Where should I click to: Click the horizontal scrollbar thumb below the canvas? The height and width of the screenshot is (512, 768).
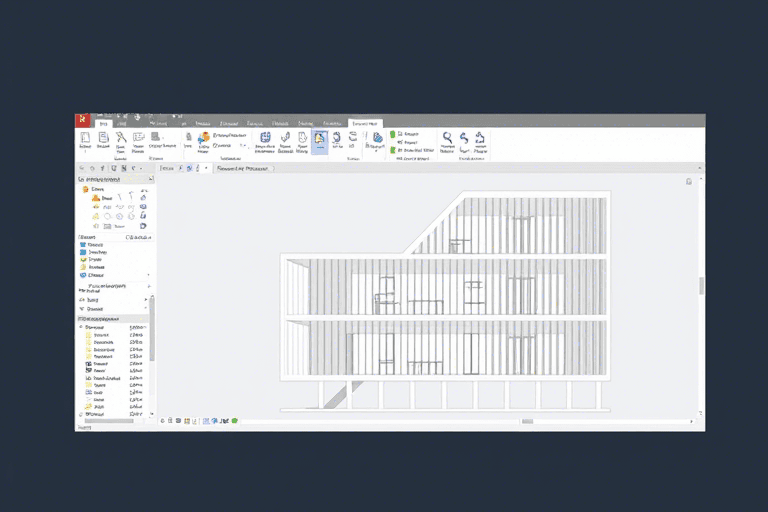click(x=527, y=421)
